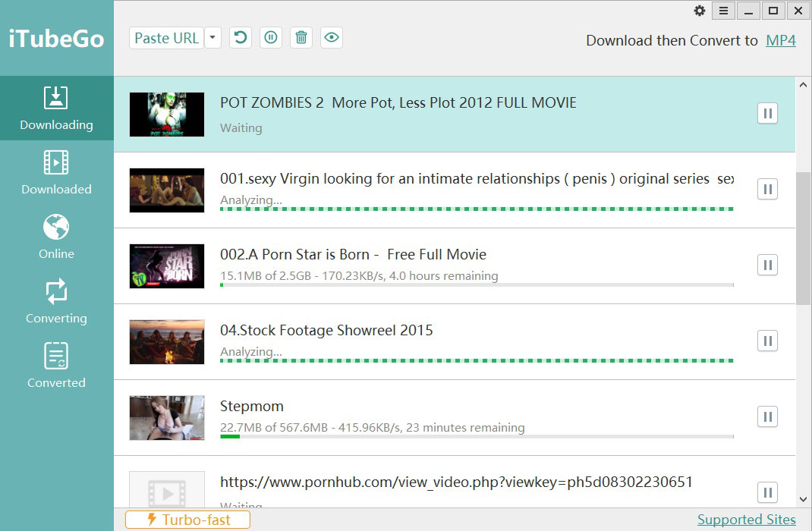Select the A Porn Star is Born thumbnail
Viewport: 812px width, 531px height.
(x=167, y=266)
